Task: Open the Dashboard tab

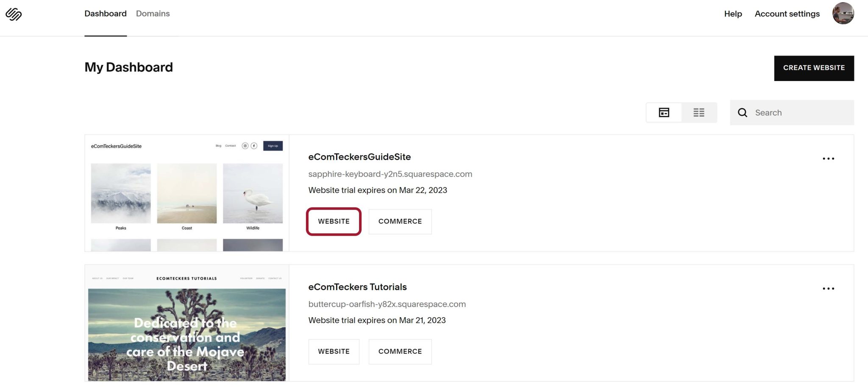Action: point(105,14)
